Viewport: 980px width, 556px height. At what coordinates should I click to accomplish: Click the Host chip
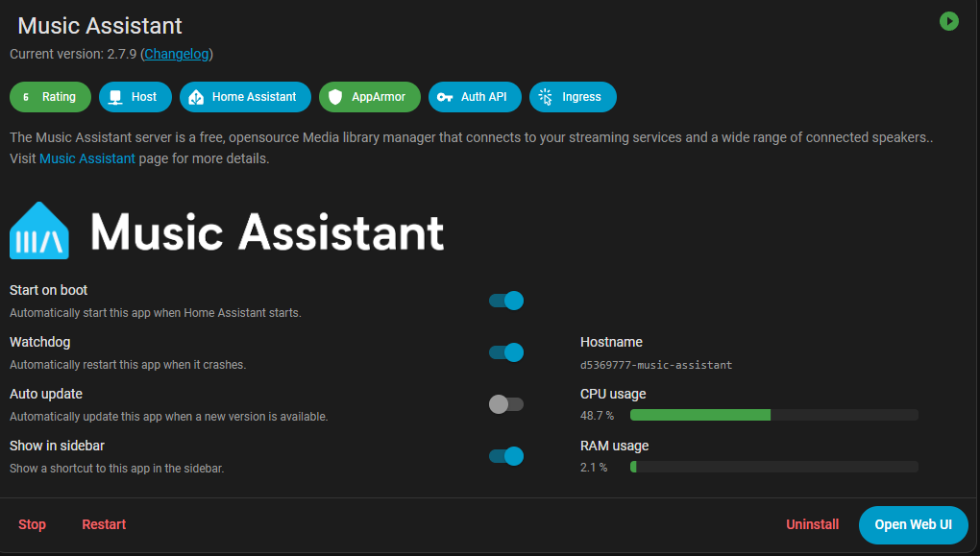(x=135, y=97)
